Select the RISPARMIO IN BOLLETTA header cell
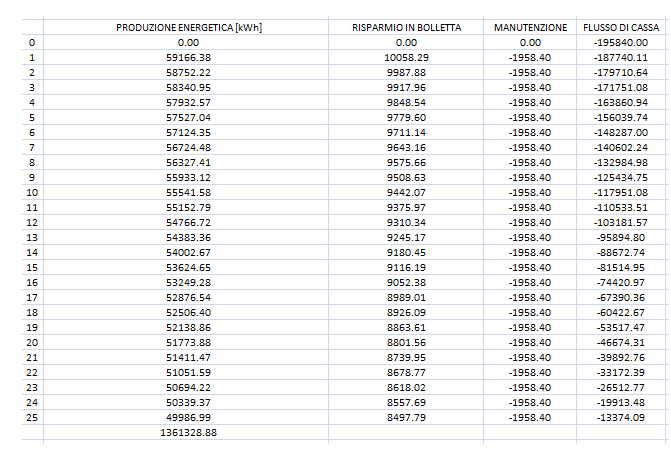671x451 pixels. (406, 27)
